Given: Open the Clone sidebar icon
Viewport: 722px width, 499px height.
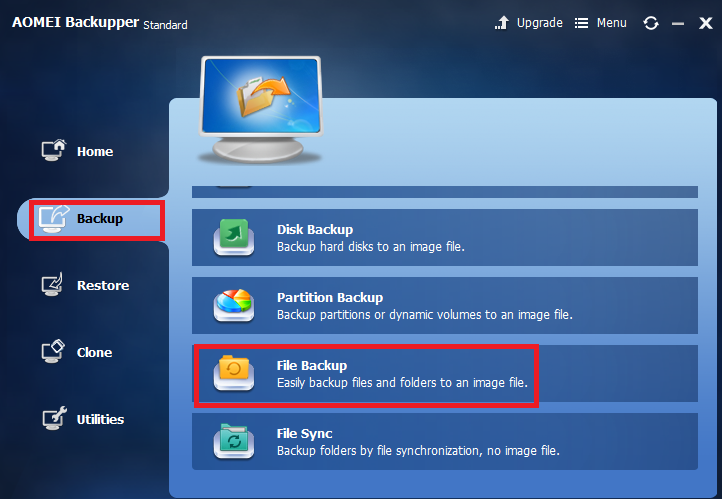Looking at the screenshot, I should [53, 352].
